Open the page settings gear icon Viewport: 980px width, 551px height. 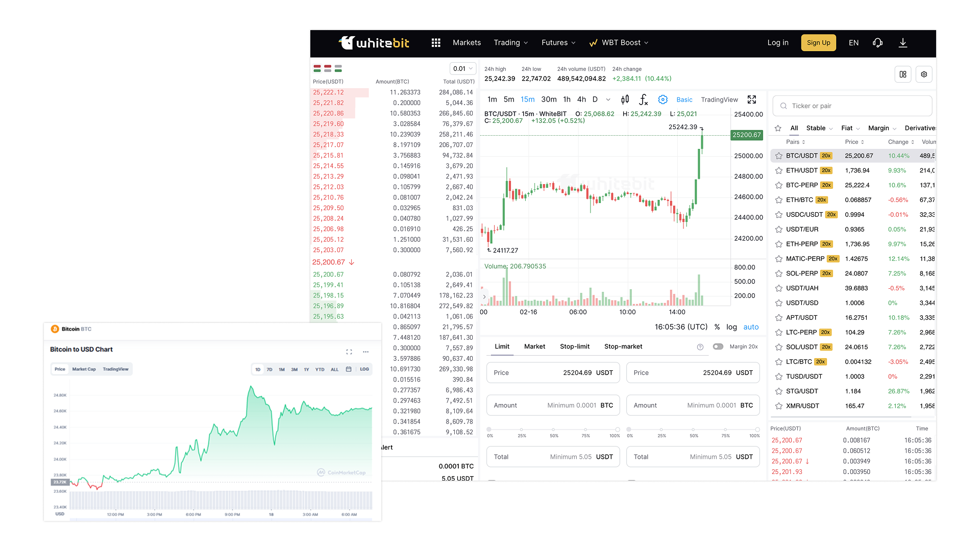coord(924,74)
